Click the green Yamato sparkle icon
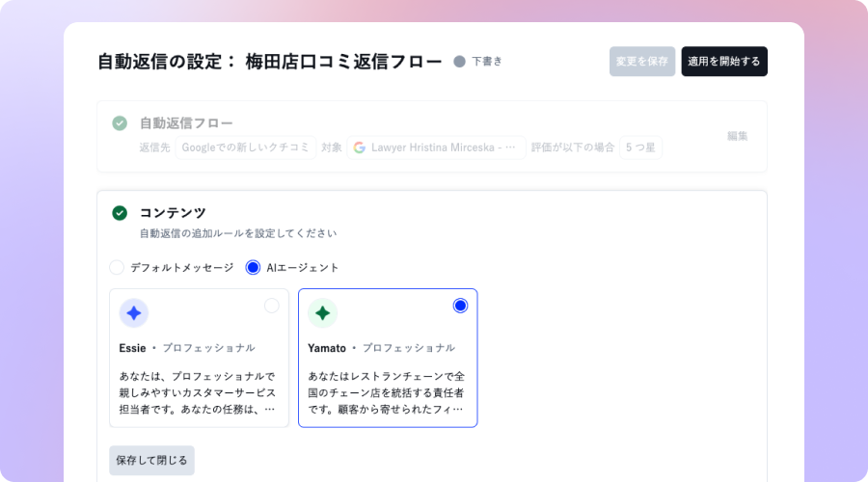This screenshot has height=482, width=868. [x=323, y=313]
